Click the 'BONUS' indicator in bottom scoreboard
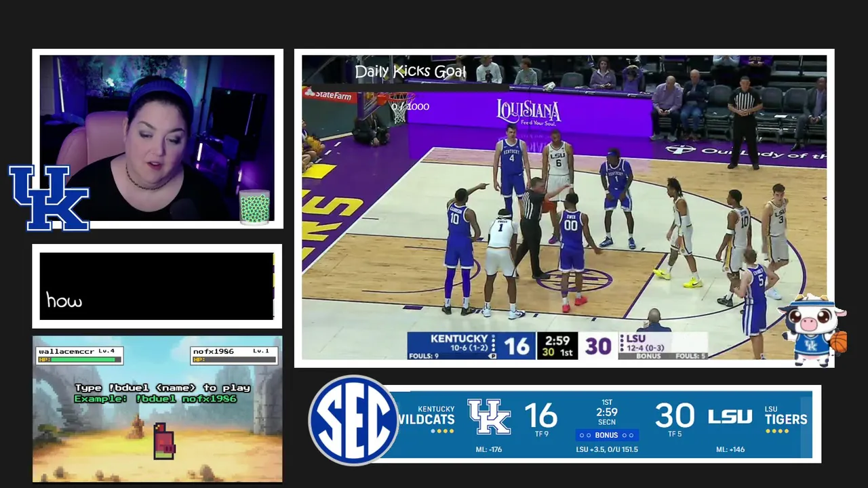This screenshot has height=488, width=868. tap(607, 435)
